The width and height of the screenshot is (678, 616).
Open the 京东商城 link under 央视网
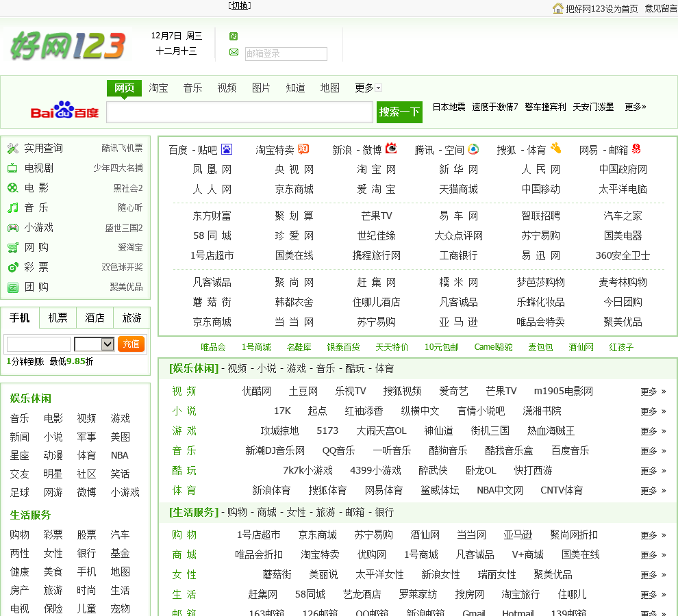click(x=294, y=189)
